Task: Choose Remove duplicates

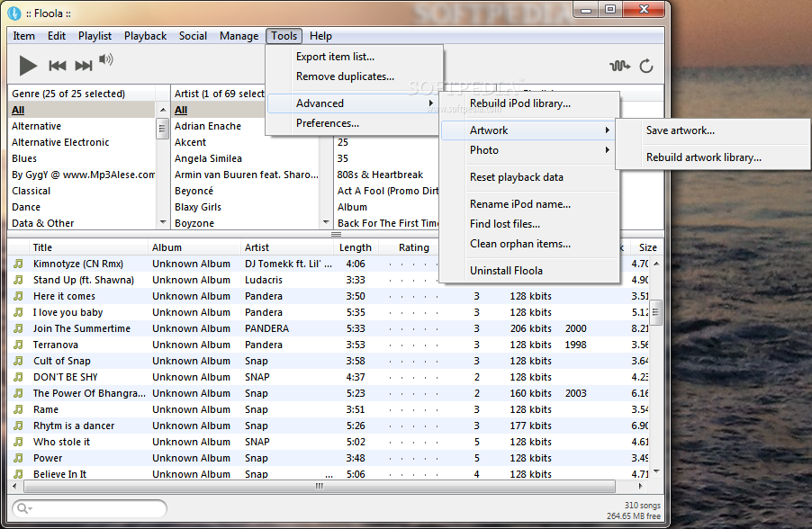Action: [x=354, y=76]
